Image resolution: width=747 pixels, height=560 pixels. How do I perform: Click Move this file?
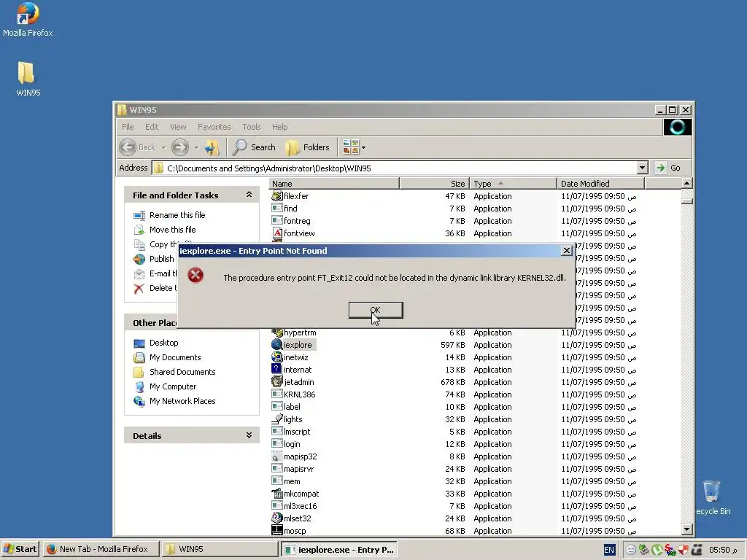(172, 230)
